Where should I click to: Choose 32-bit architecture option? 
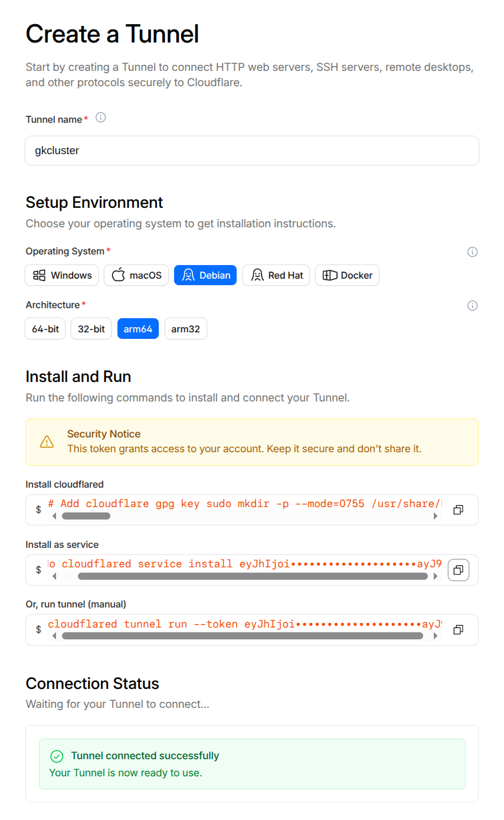[91, 329]
